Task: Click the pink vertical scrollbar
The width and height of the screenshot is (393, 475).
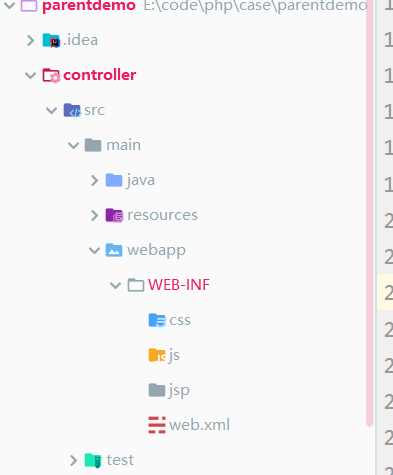Action: pyautogui.click(x=369, y=213)
